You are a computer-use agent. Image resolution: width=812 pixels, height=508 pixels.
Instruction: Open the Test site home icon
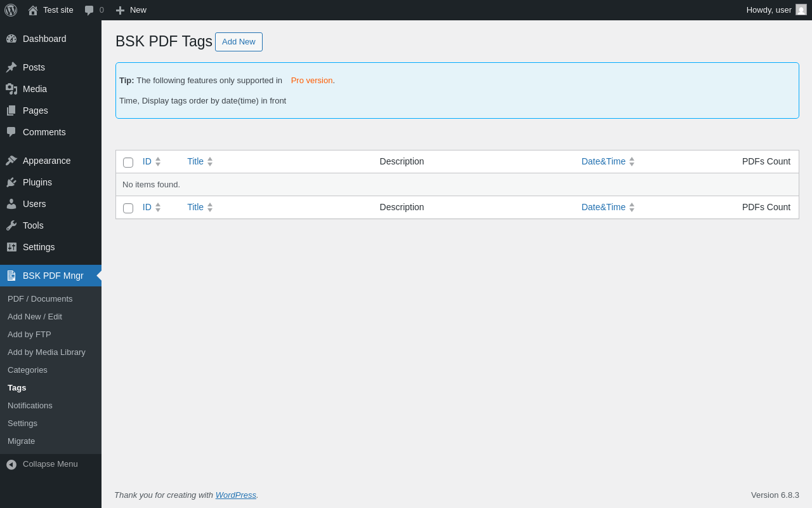coord(33,10)
